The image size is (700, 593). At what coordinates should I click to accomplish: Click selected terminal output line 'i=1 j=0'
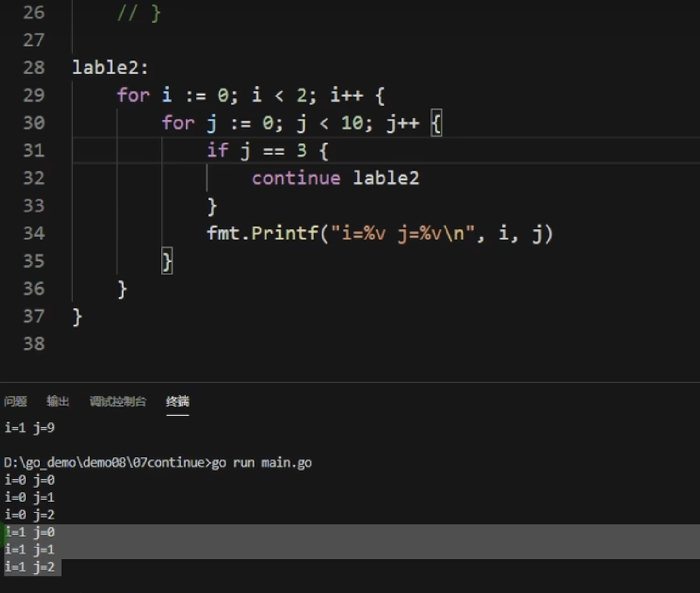coord(29,532)
